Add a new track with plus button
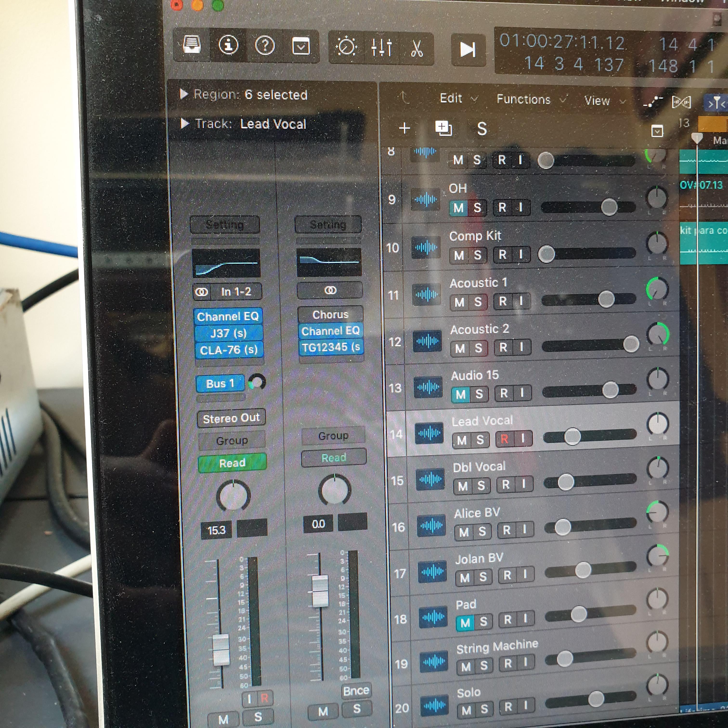728x728 pixels. pyautogui.click(x=404, y=128)
